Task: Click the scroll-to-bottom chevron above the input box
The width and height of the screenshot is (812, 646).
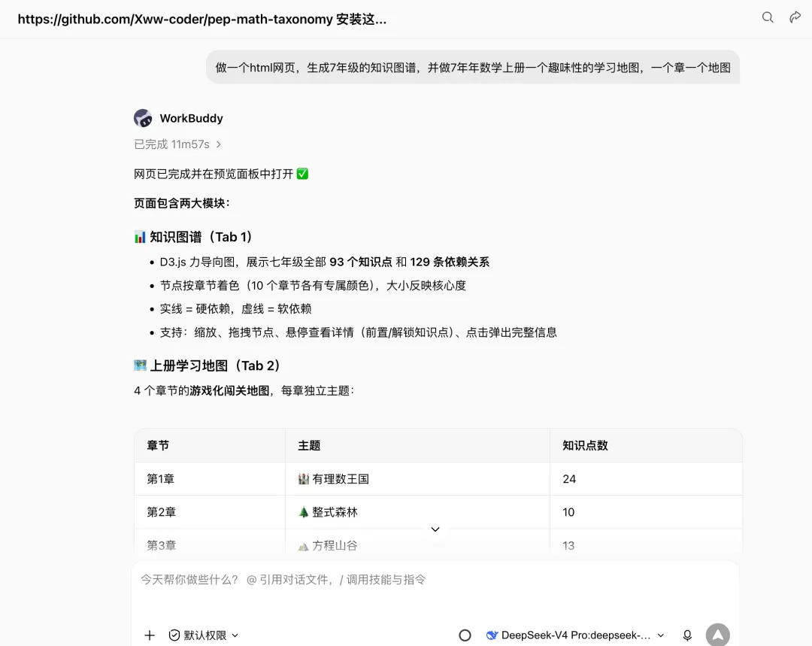Action: point(435,529)
